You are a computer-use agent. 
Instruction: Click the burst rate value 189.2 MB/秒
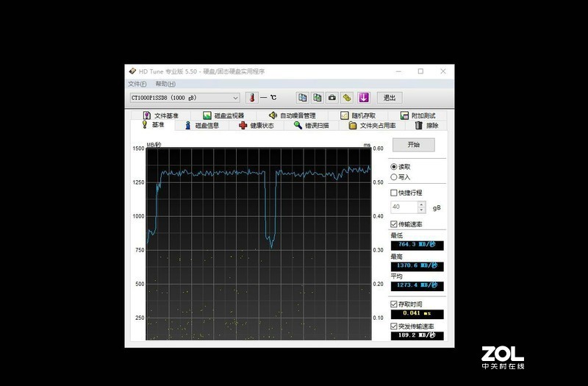[417, 335]
